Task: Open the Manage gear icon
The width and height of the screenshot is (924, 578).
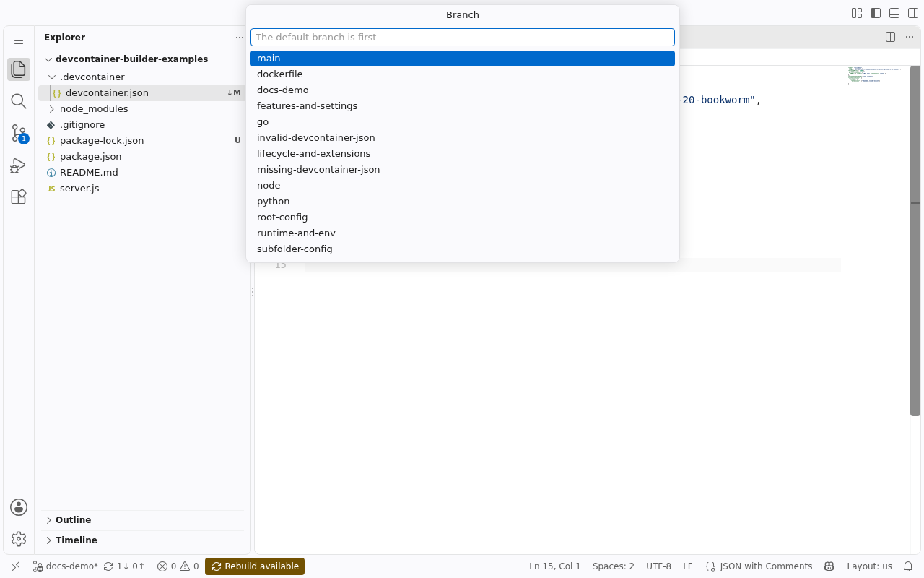Action: (19, 539)
